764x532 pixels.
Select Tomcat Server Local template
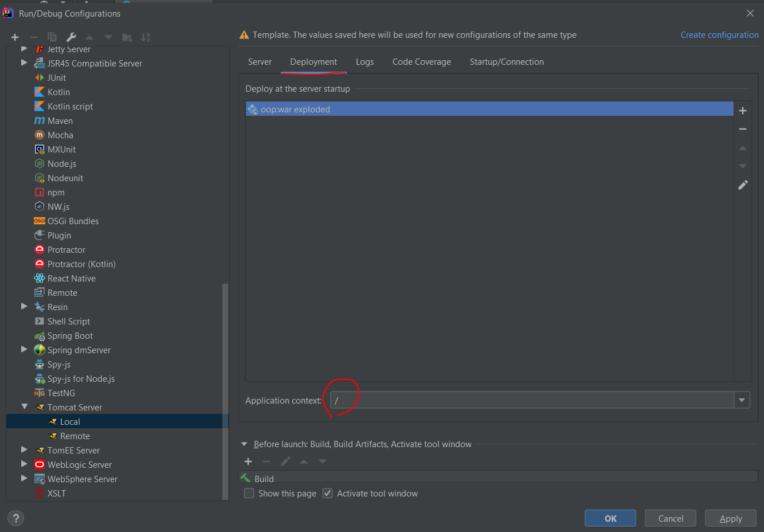tap(117, 421)
